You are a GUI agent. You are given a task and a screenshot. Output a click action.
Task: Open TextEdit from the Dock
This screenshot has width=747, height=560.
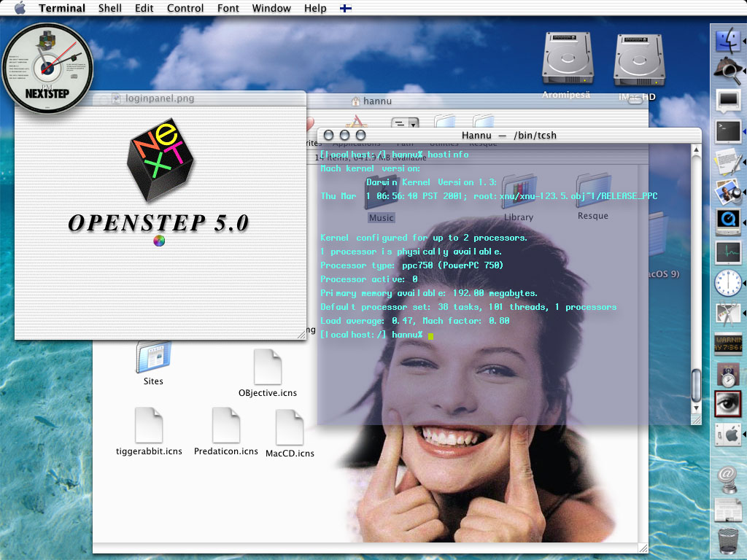click(x=728, y=162)
